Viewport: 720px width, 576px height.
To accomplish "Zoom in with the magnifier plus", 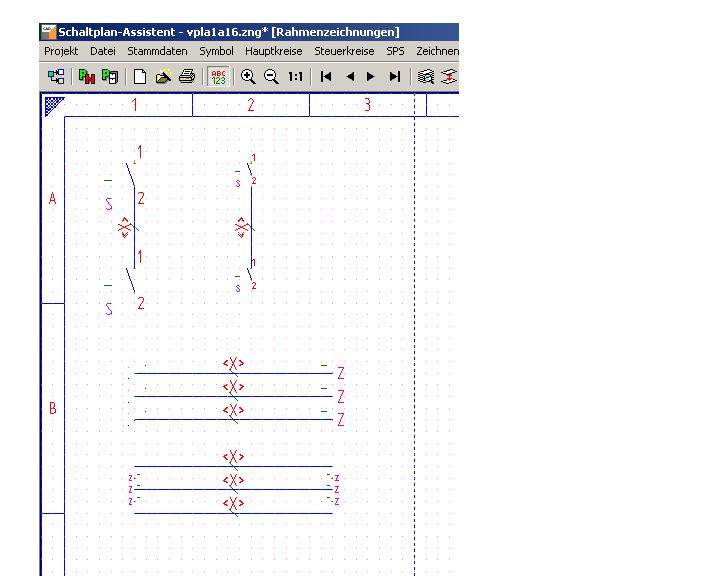I will 248,76.
